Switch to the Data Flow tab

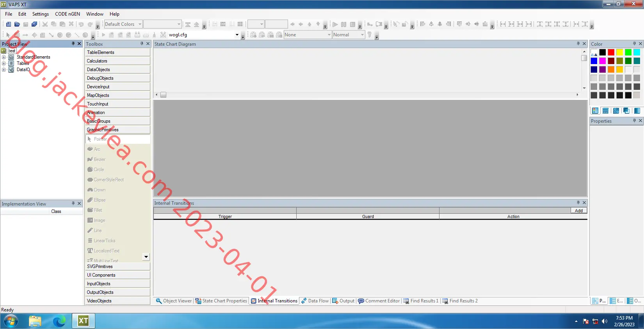coord(315,301)
